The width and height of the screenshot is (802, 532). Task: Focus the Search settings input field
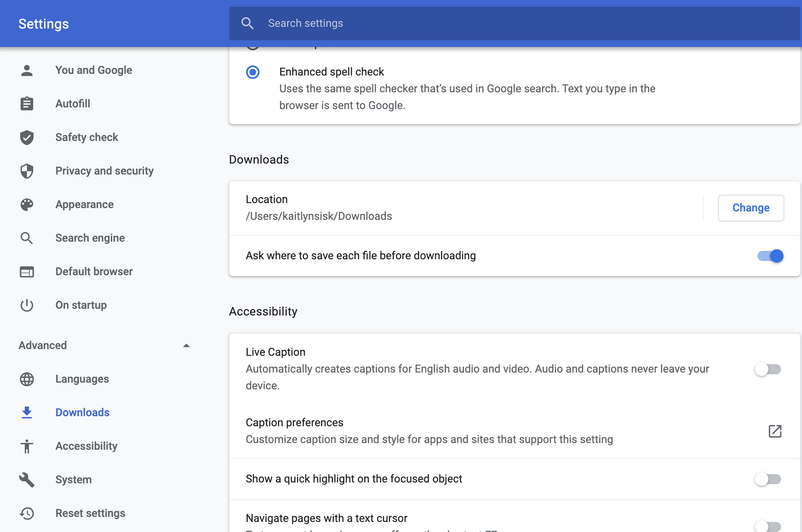(514, 23)
